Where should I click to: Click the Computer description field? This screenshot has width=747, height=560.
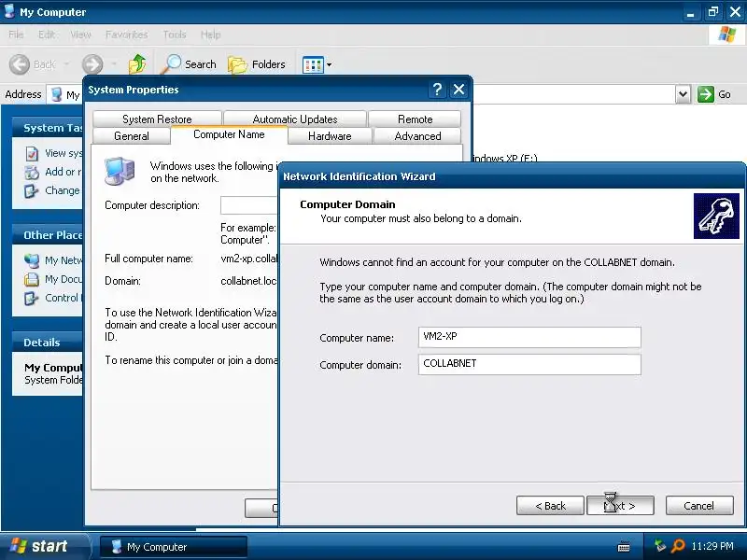(x=248, y=205)
